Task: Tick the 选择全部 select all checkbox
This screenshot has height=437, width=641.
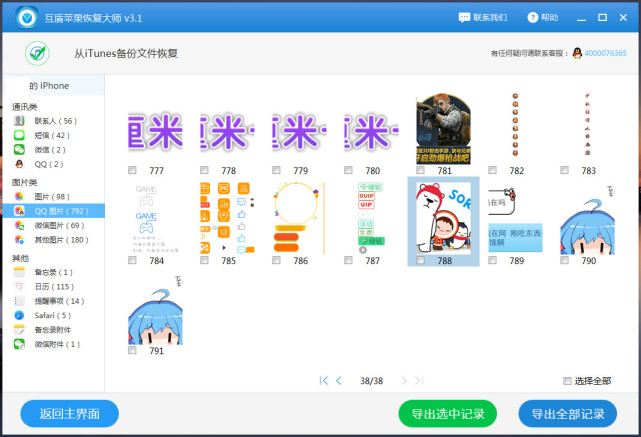Action: click(x=567, y=381)
